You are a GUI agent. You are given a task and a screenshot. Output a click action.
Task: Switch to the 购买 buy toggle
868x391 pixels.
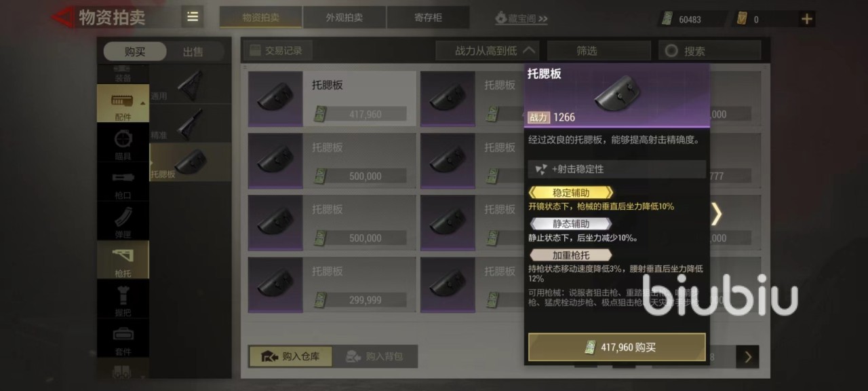(135, 52)
